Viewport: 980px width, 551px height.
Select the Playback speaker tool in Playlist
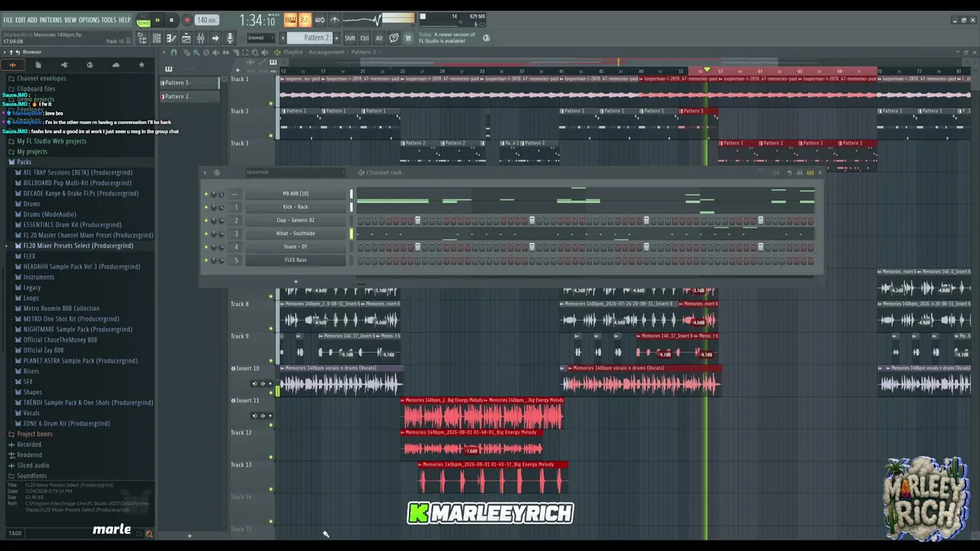tap(266, 52)
